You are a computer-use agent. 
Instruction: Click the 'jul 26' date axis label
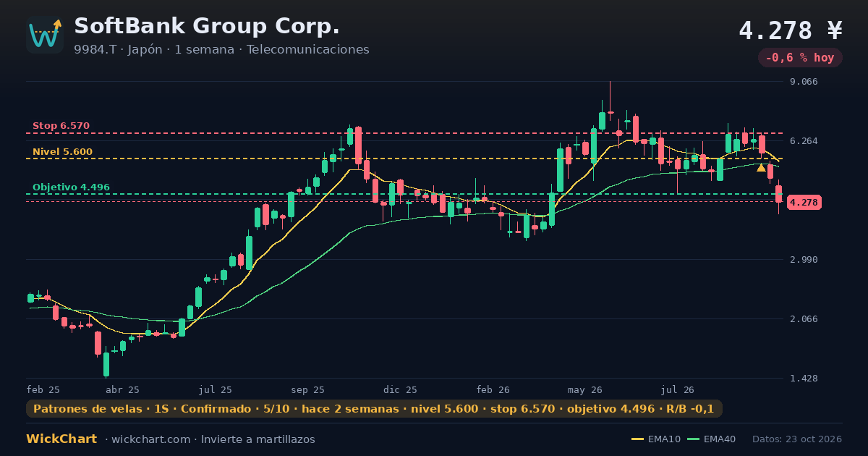click(678, 389)
